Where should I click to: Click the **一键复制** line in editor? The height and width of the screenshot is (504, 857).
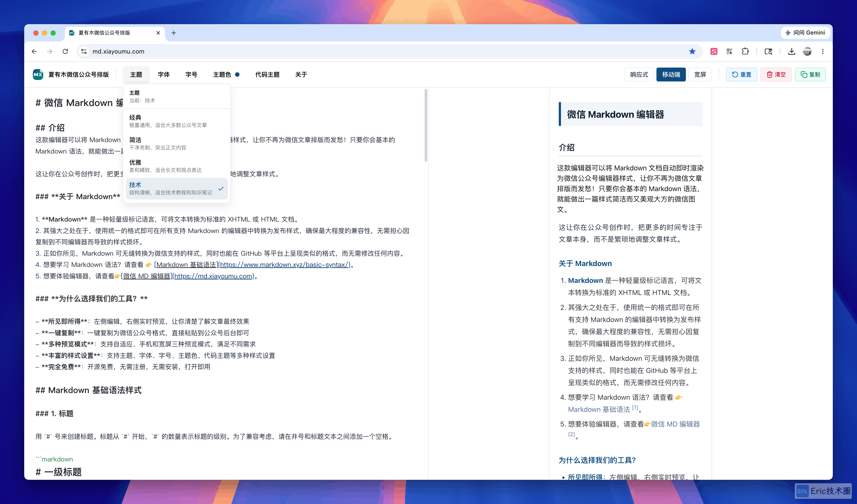click(142, 333)
